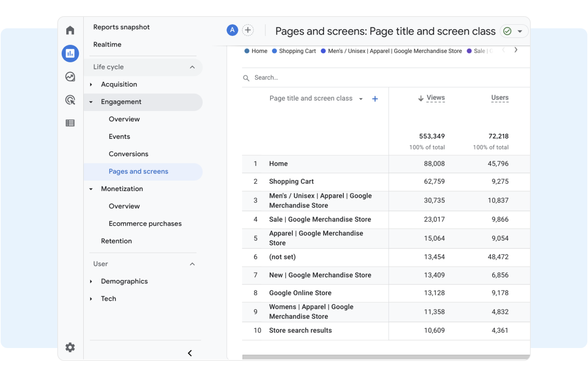Image resolution: width=588 pixels, height=377 pixels.
Task: Open Reports snapshot link
Action: pos(121,27)
